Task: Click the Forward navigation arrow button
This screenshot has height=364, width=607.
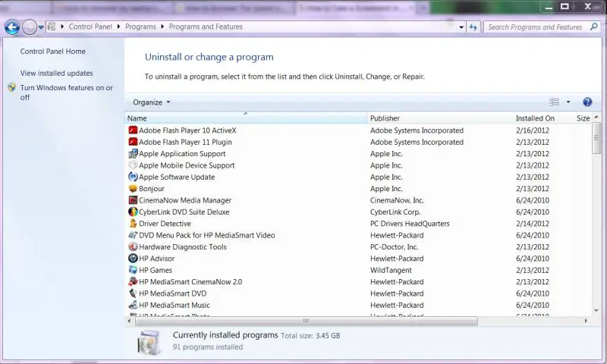Action: (30, 27)
